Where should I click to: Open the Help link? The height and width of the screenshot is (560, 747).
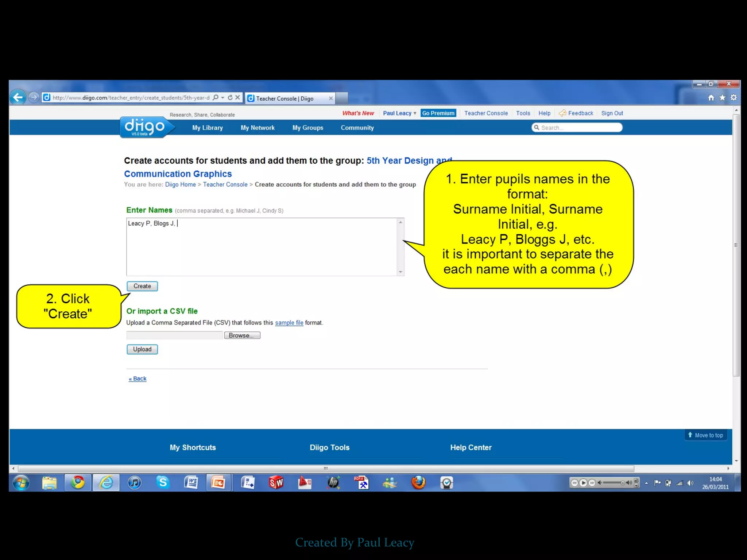[544, 113]
